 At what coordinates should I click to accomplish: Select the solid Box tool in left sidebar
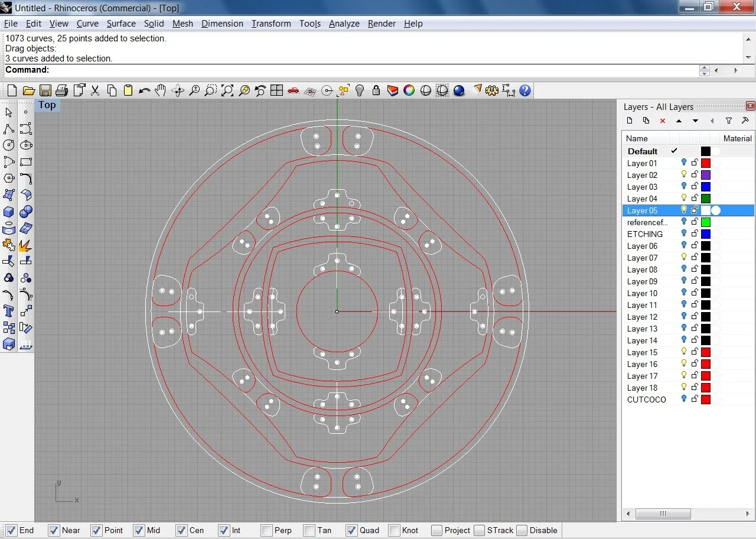click(9, 212)
